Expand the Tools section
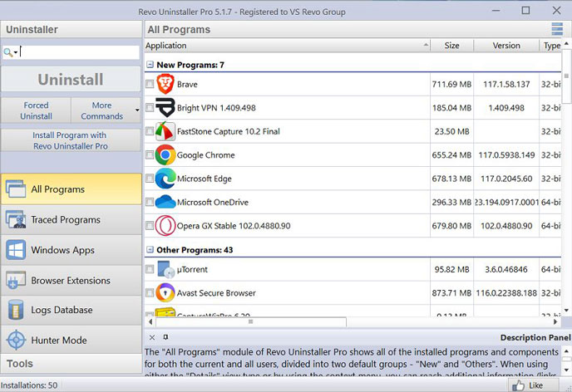Image resolution: width=572 pixels, height=392 pixels. coord(71,363)
